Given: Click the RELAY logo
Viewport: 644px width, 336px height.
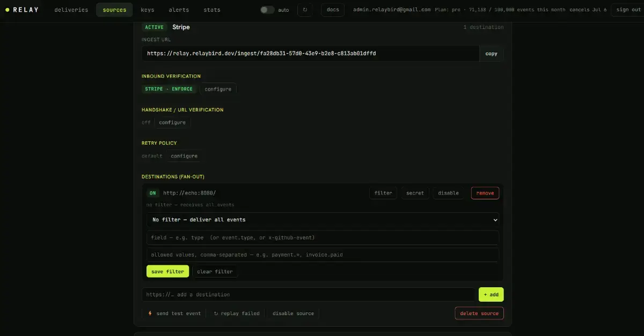Looking at the screenshot, I should point(22,10).
